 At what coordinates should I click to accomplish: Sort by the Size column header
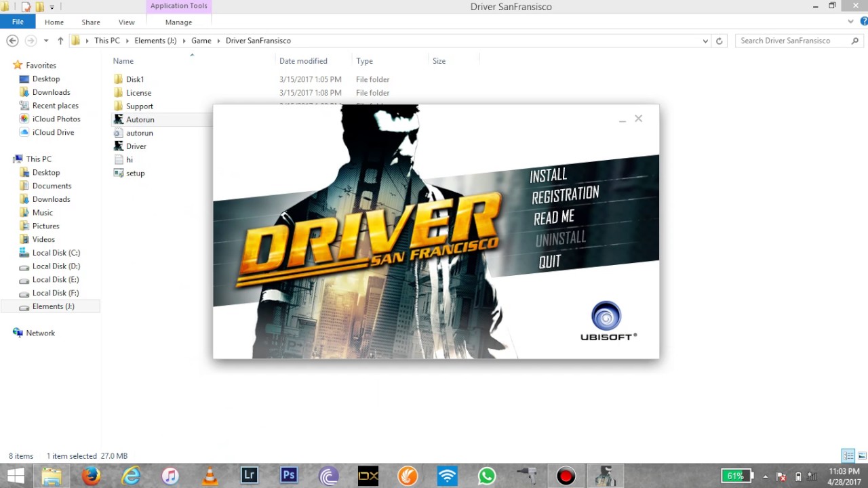tap(439, 61)
